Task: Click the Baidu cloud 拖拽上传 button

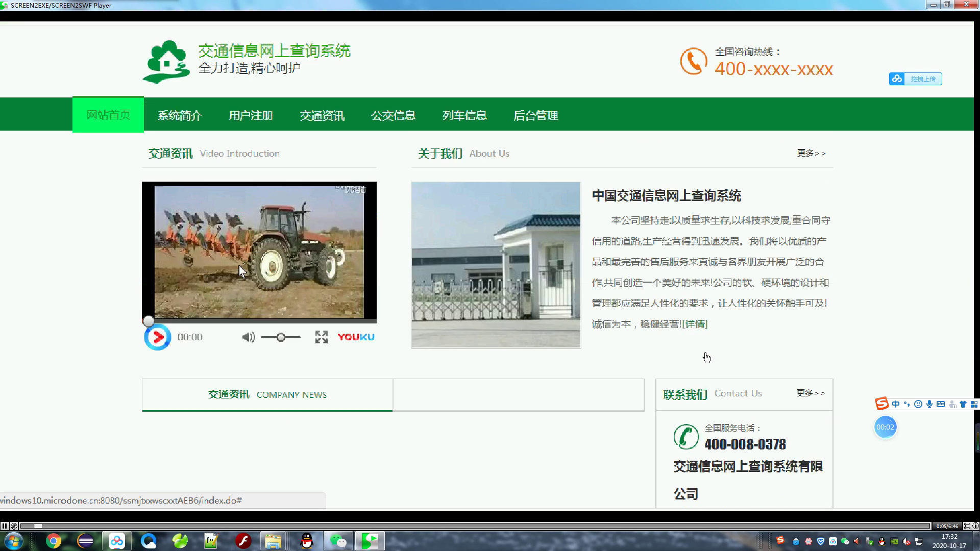Action: [915, 79]
